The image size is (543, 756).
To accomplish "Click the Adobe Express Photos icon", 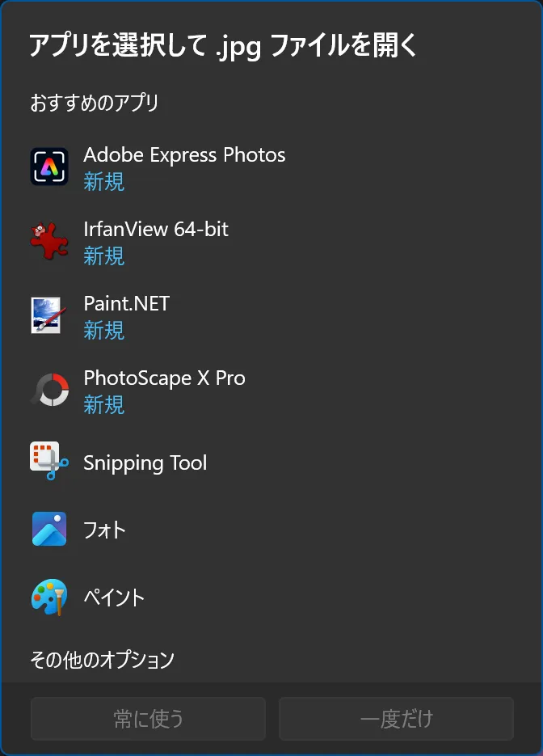I will pos(49,167).
